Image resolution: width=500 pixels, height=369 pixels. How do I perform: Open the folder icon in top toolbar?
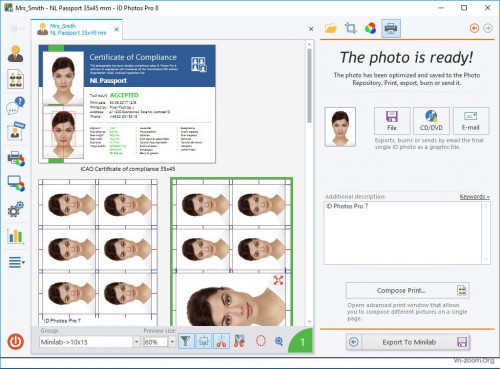coord(331,28)
